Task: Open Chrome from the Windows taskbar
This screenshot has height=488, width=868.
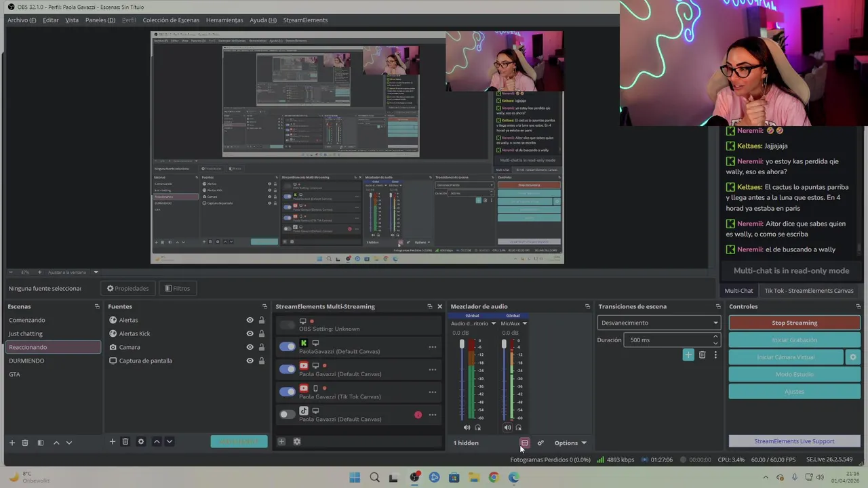Action: tap(494, 477)
